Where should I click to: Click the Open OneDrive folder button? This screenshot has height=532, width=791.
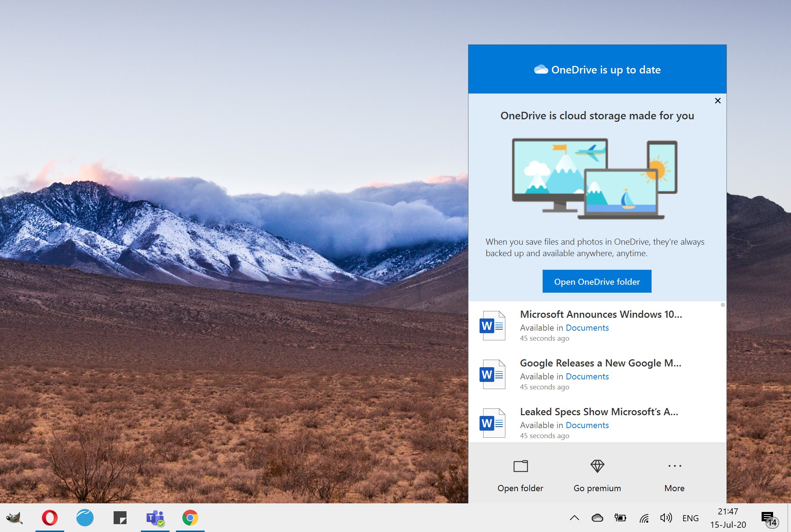pos(597,282)
